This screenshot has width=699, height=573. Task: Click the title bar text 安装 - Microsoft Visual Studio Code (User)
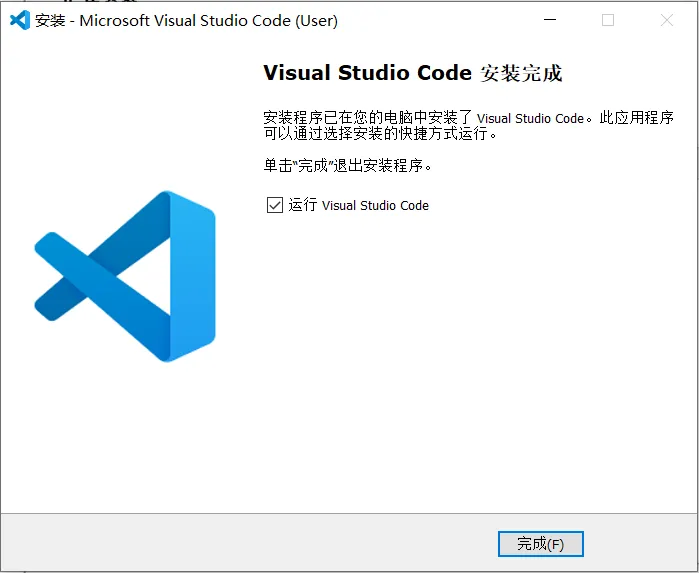[x=186, y=21]
